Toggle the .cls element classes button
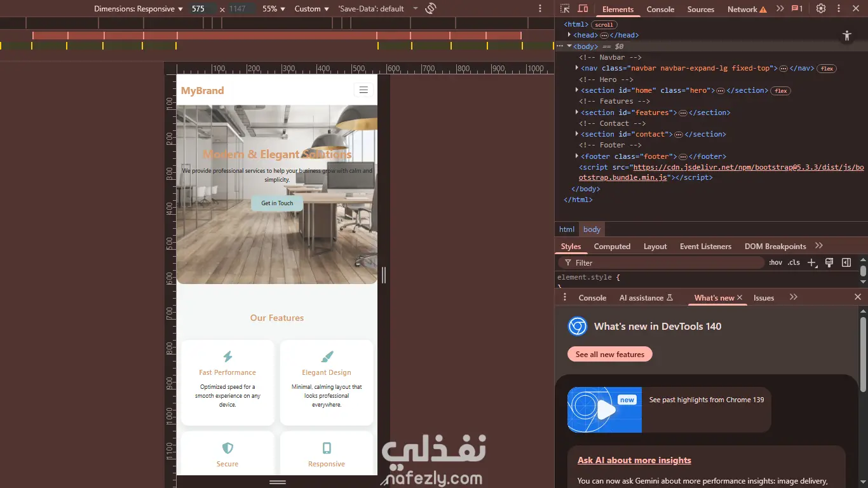 coord(794,262)
